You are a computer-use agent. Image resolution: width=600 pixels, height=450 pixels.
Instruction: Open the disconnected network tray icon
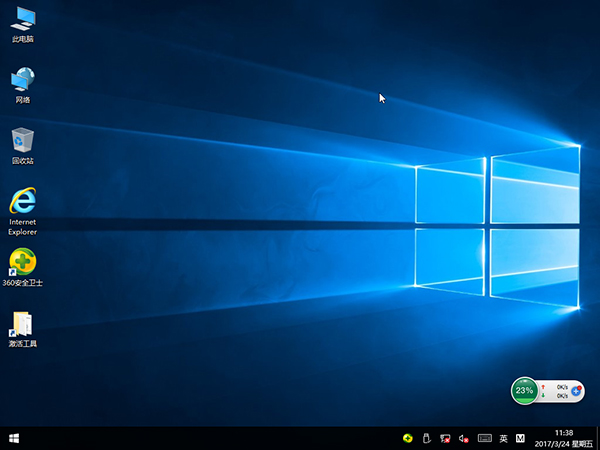point(445,438)
